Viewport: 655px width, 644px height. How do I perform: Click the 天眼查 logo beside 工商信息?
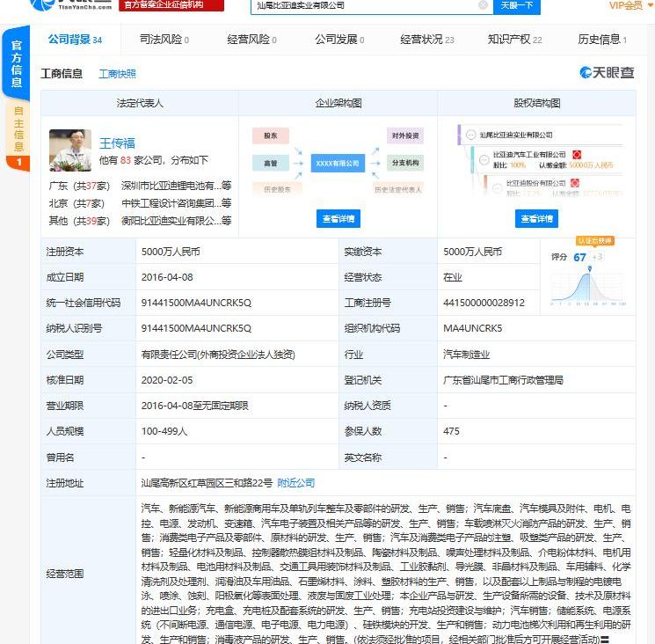(x=607, y=73)
